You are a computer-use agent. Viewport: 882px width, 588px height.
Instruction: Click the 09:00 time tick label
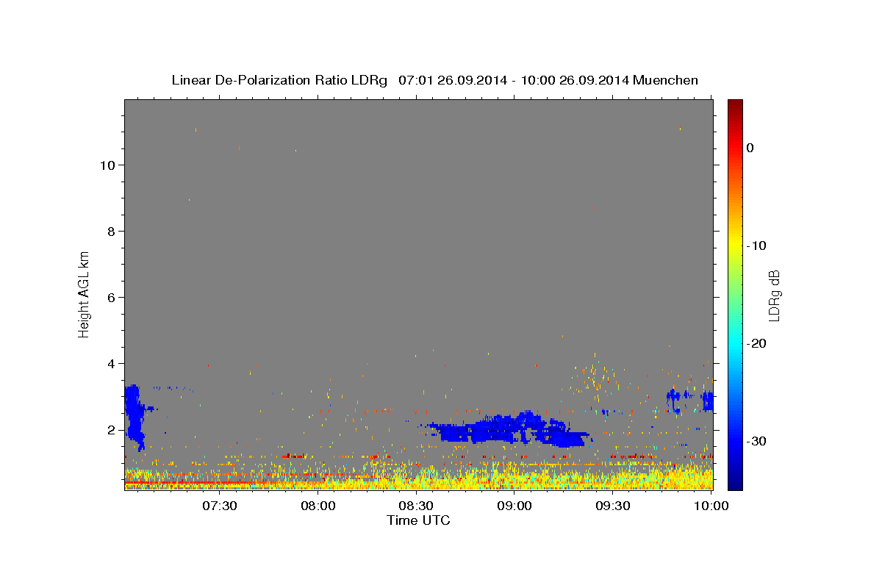pyautogui.click(x=514, y=506)
